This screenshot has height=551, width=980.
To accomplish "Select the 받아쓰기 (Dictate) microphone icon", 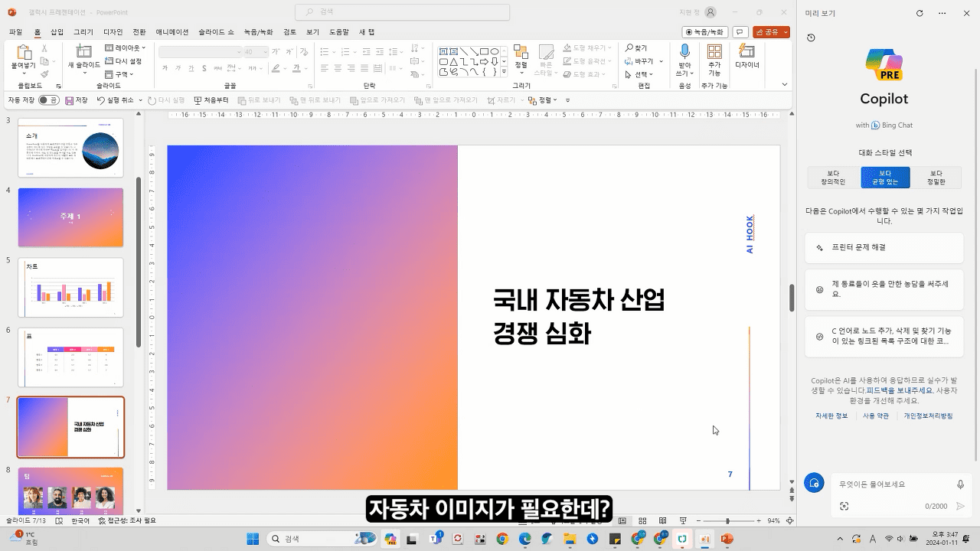I will 684,55.
